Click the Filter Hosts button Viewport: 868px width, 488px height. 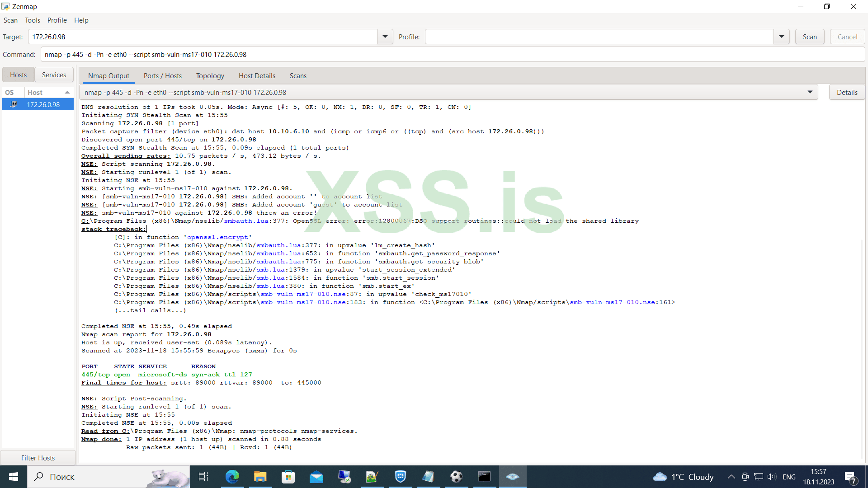38,458
